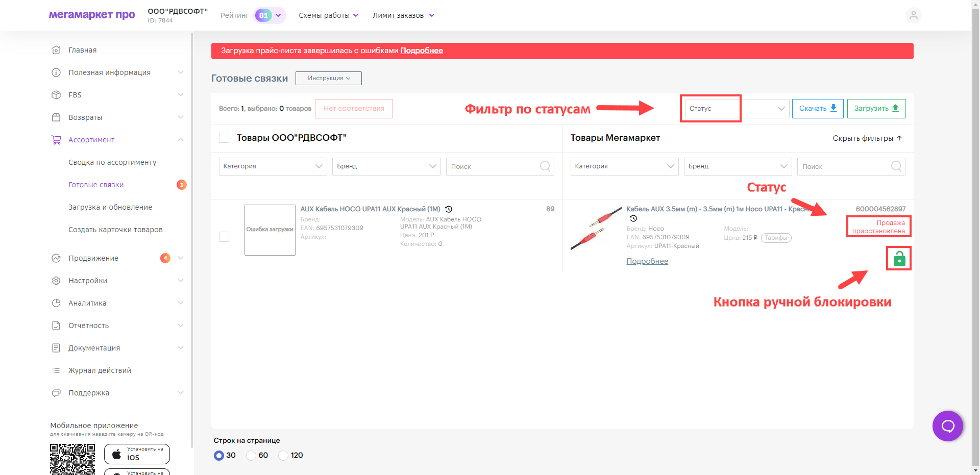
Task: Click Мегамаркет products Поиск field
Action: 851,166
